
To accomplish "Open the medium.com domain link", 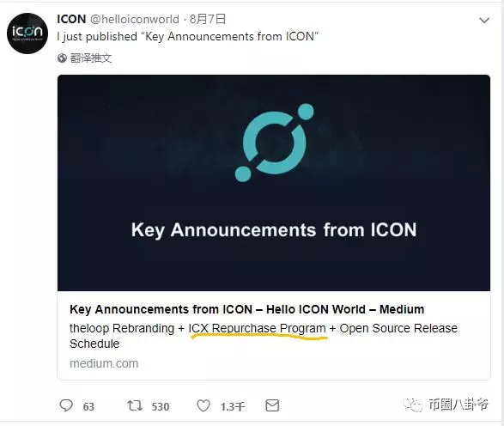I will [x=104, y=363].
